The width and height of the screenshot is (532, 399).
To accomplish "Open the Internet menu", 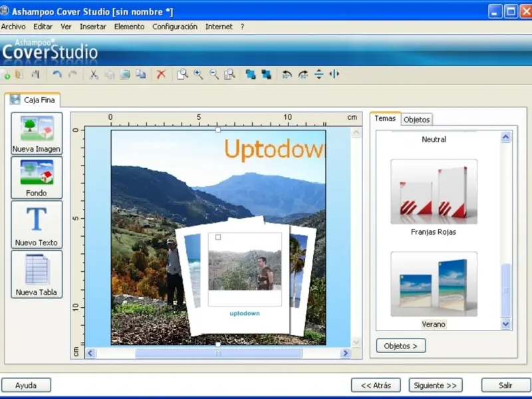I will coord(219,27).
